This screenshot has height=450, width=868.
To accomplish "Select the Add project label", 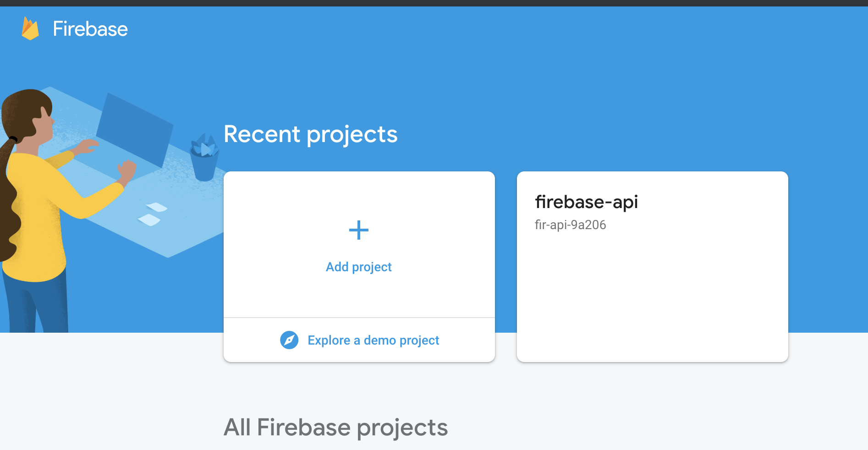I will point(359,267).
